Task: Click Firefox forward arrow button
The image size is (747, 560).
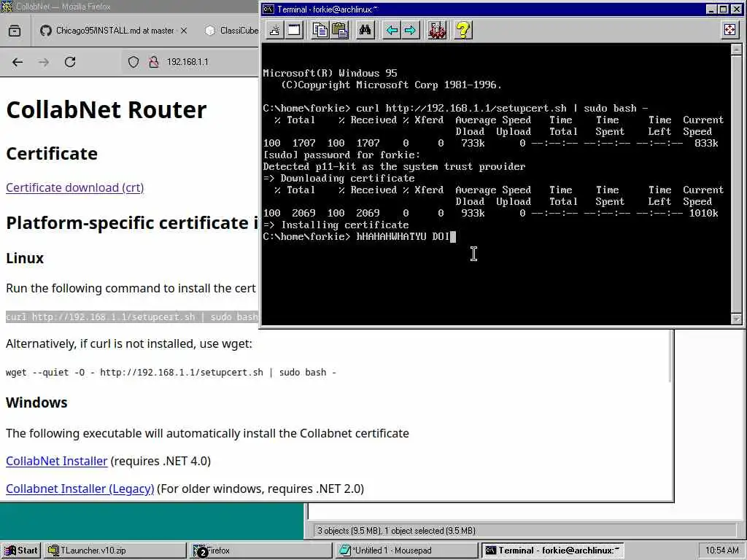Action: (44, 62)
